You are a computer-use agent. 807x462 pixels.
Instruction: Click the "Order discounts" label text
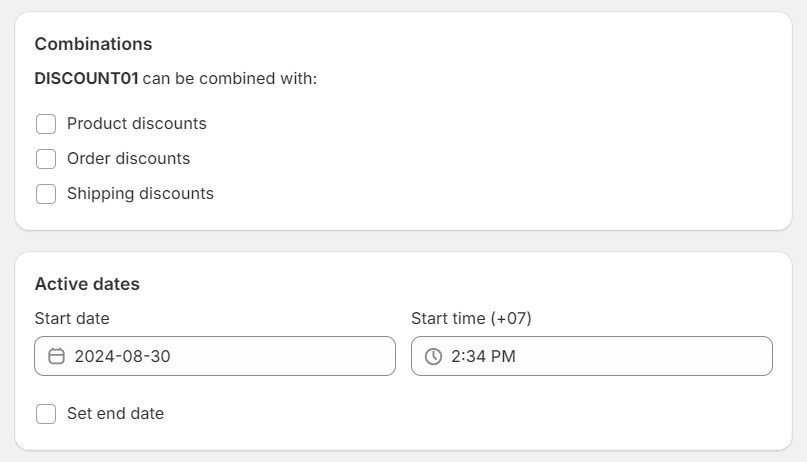pos(128,159)
